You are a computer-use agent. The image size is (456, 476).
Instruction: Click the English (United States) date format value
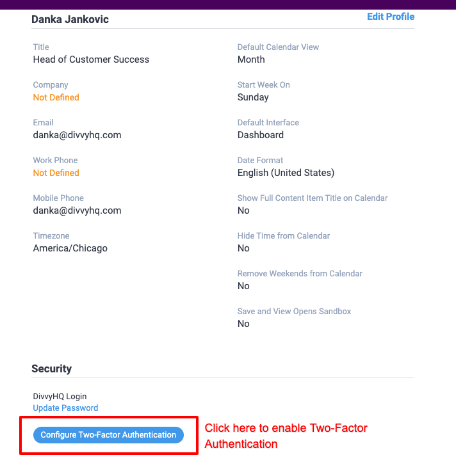(x=286, y=173)
